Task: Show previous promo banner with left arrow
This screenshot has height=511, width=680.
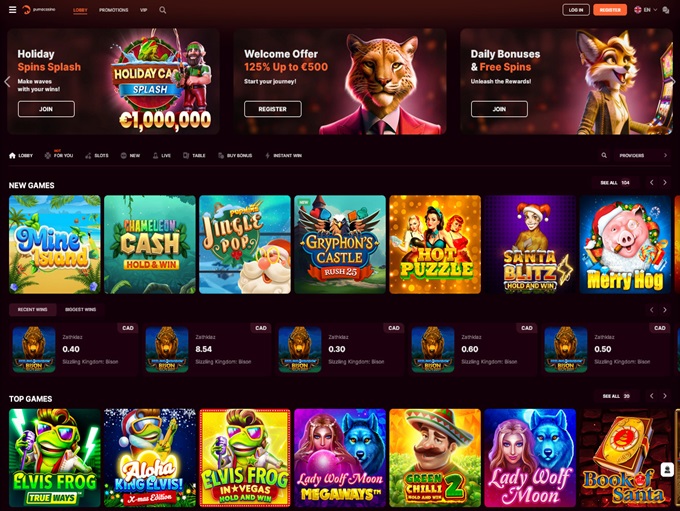Action: point(7,82)
